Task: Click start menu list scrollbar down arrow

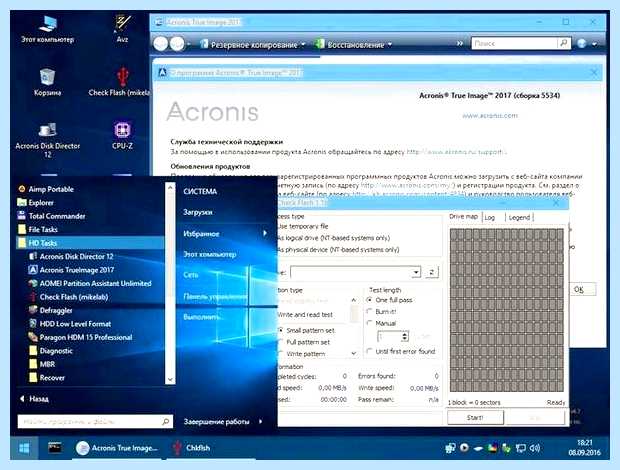Action: [170, 379]
